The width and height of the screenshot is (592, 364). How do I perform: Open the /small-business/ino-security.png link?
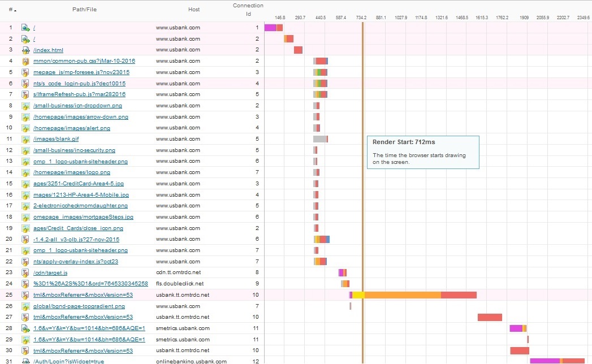(75, 150)
